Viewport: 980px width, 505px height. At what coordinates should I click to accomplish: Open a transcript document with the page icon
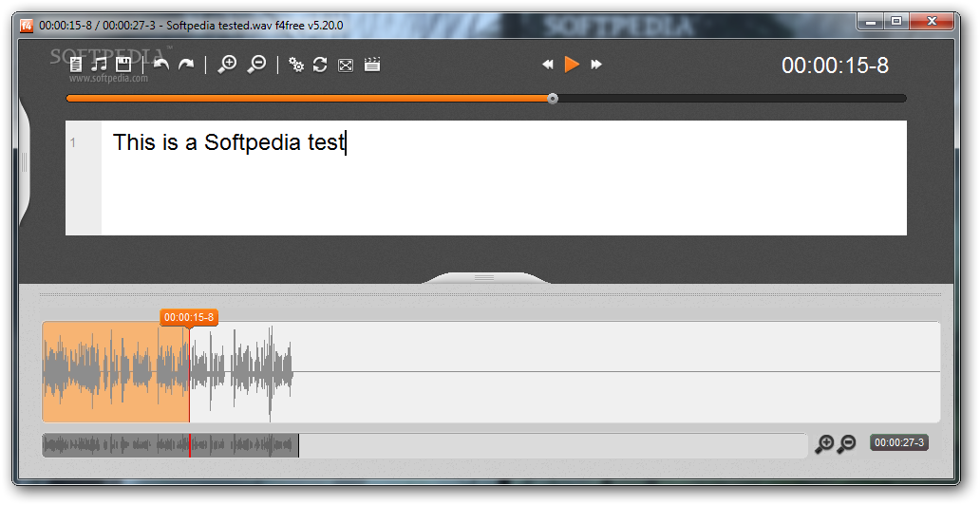(x=76, y=65)
